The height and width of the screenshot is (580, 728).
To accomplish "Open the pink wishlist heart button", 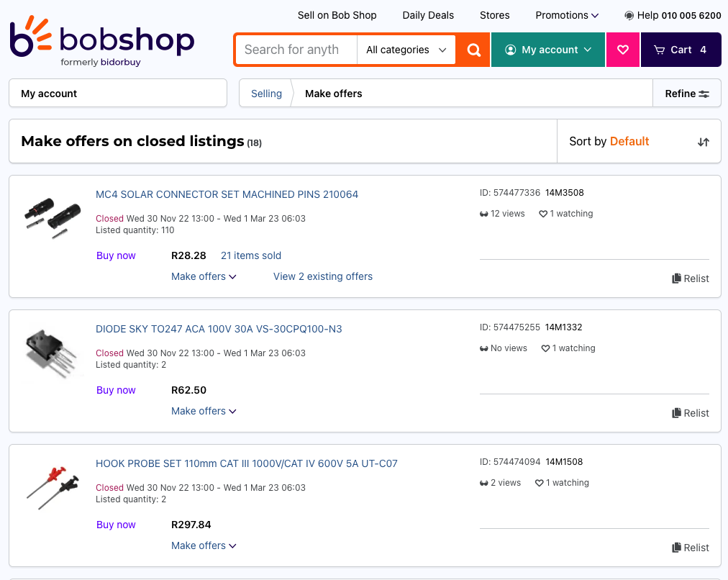I will point(622,50).
